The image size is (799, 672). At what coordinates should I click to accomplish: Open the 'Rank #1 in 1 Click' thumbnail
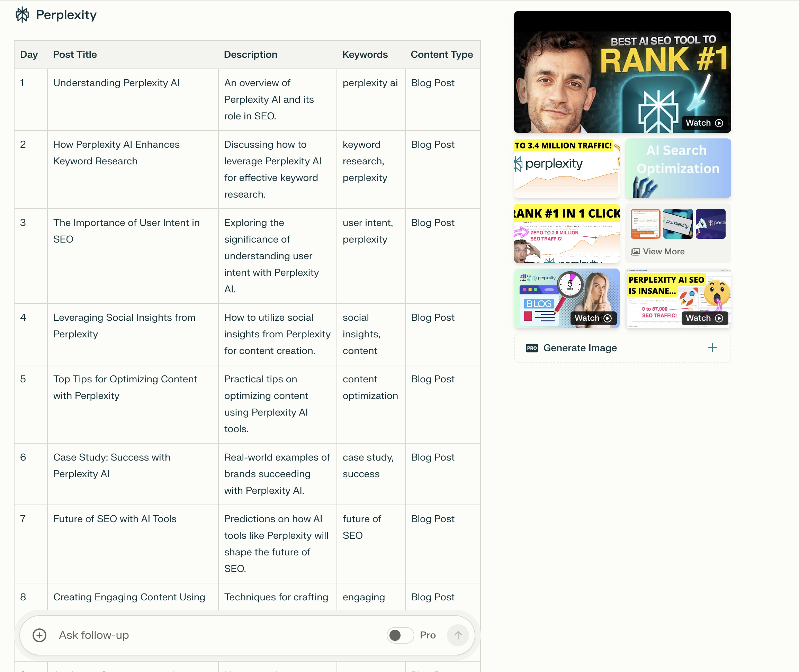pos(567,233)
